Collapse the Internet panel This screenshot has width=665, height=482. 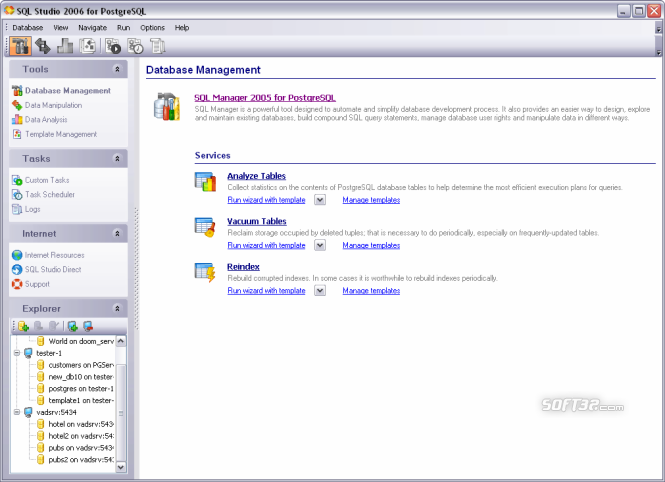[117, 234]
